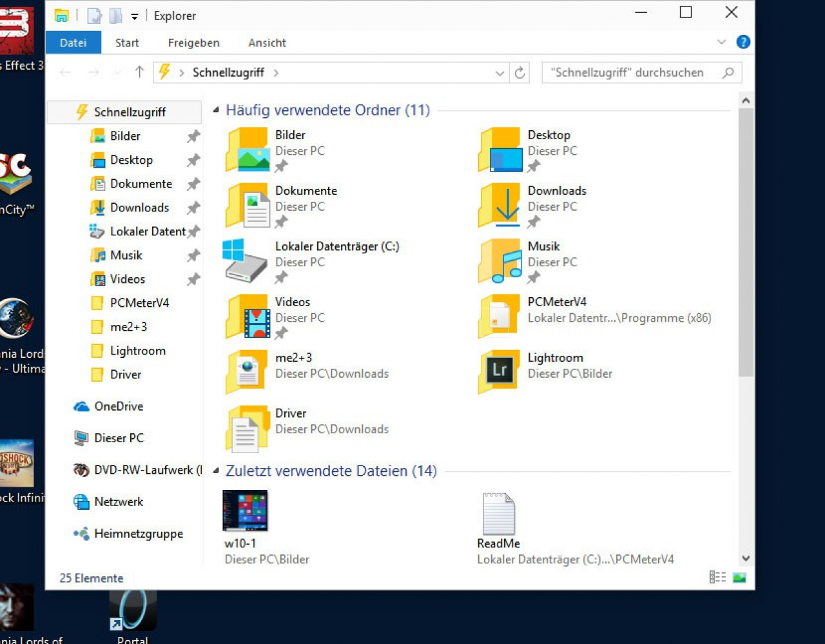Viewport: 825px width, 644px height.
Task: Click the scroll down arrow button
Action: click(746, 558)
